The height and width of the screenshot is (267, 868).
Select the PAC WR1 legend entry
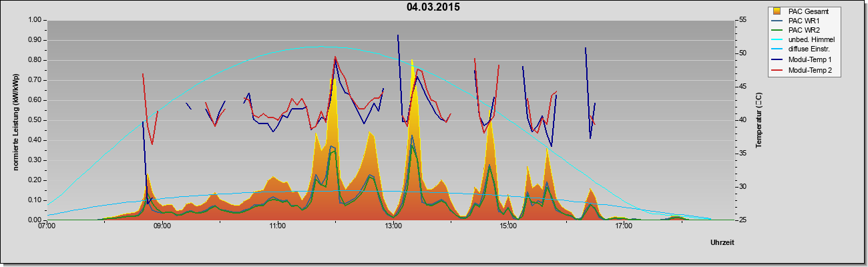tap(804, 21)
